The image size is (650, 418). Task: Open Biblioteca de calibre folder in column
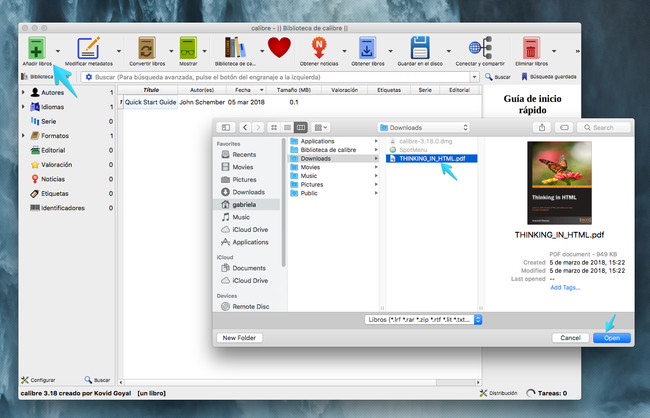coord(334,150)
